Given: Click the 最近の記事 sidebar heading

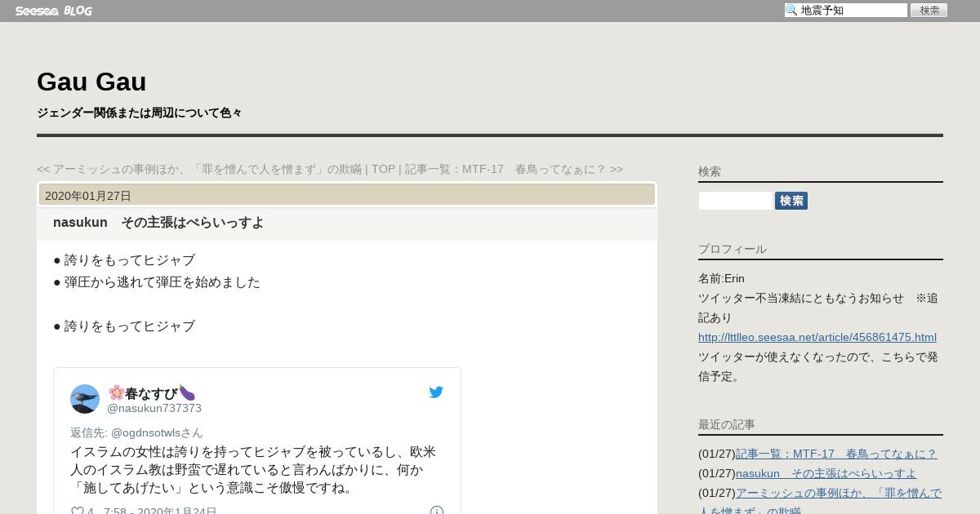Looking at the screenshot, I should (727, 424).
